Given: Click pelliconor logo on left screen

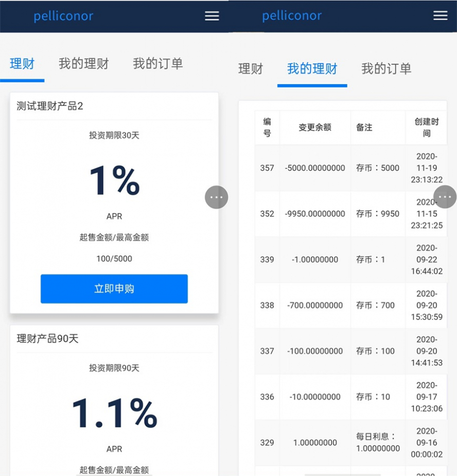Looking at the screenshot, I should [x=63, y=16].
